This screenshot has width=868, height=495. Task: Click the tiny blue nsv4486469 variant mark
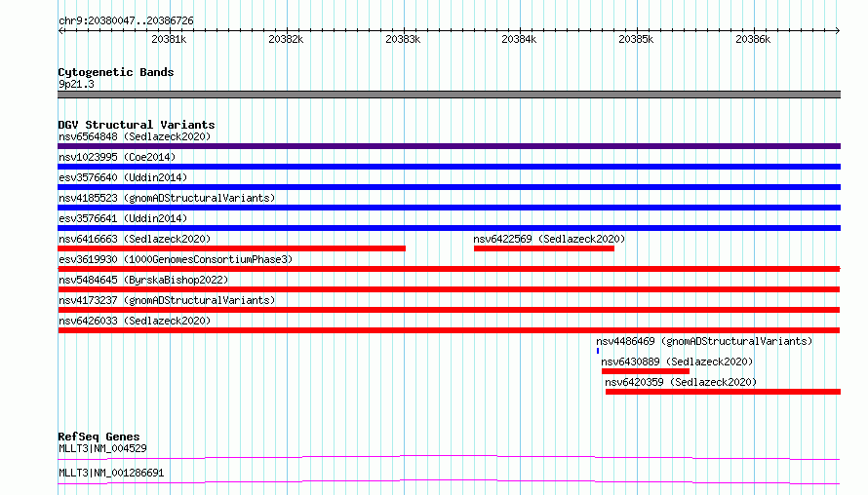pyautogui.click(x=598, y=351)
